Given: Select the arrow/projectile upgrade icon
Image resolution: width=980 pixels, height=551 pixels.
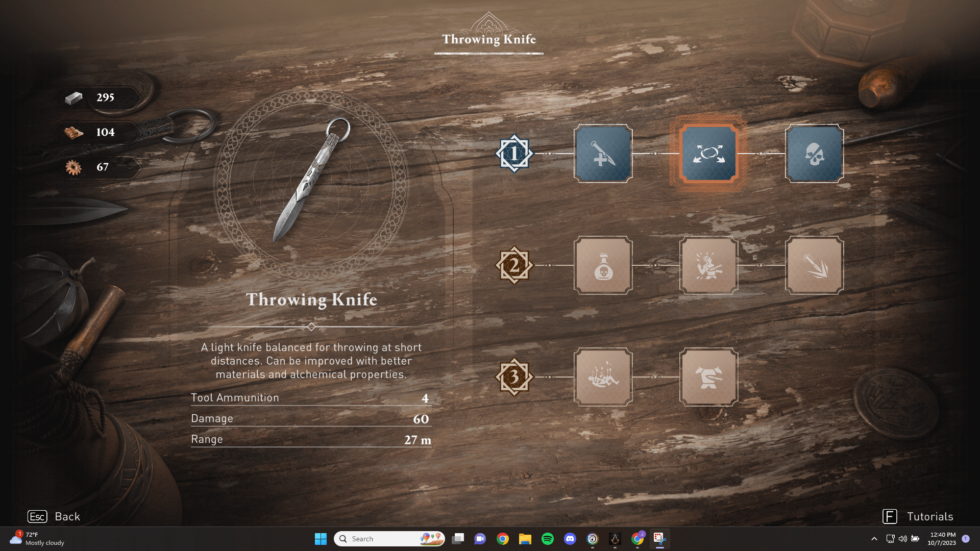Looking at the screenshot, I should click(x=815, y=266).
